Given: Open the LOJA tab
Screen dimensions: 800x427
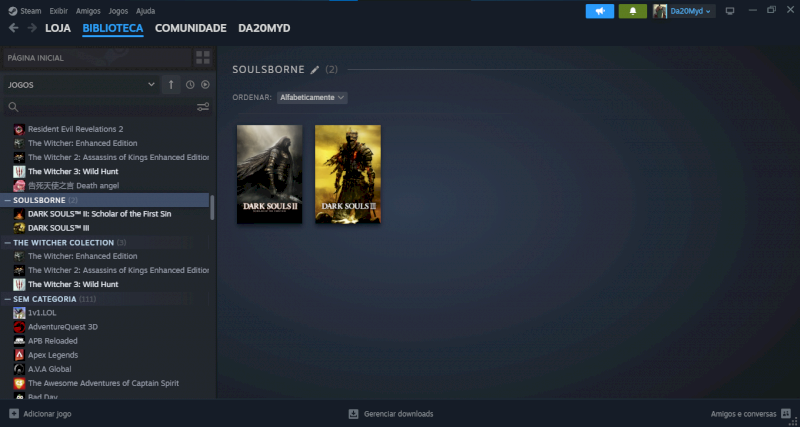Looking at the screenshot, I should pos(58,28).
